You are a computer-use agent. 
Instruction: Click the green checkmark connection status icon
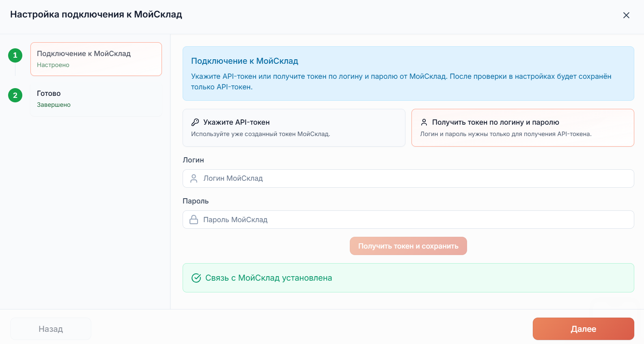[196, 278]
